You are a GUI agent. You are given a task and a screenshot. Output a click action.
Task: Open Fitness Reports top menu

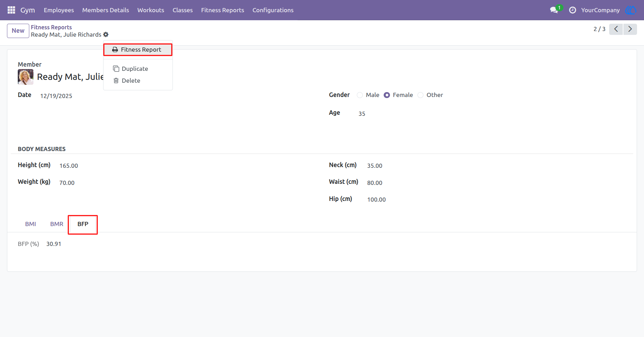pos(223,10)
